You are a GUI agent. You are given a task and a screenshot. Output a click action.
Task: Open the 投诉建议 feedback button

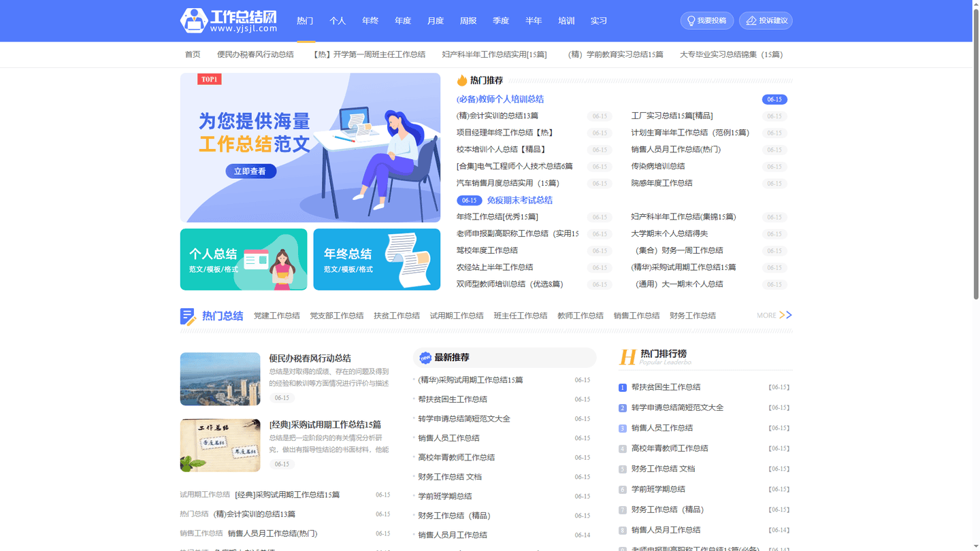766,20
